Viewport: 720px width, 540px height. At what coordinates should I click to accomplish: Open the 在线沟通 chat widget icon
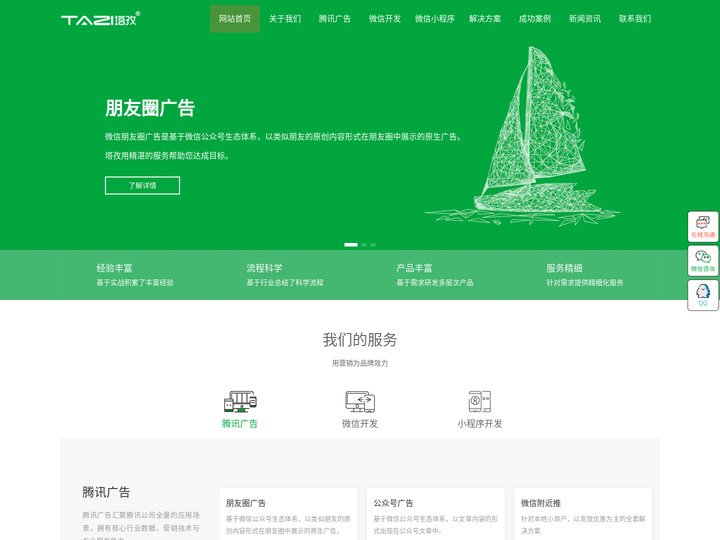pos(703,226)
